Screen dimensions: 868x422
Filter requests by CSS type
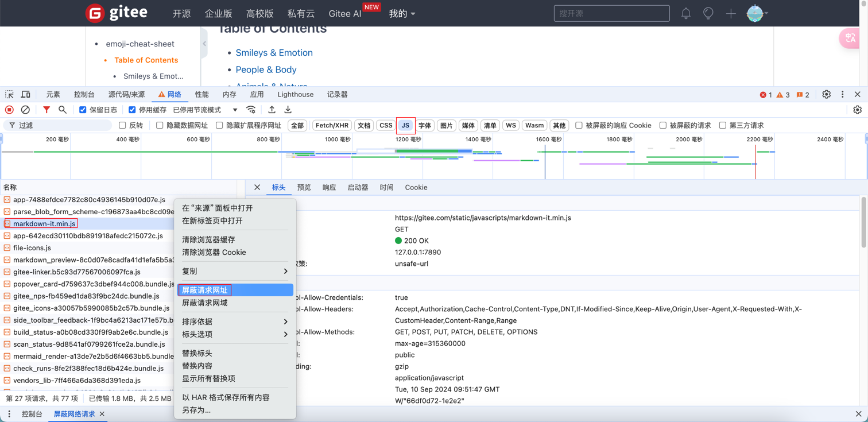[386, 125]
